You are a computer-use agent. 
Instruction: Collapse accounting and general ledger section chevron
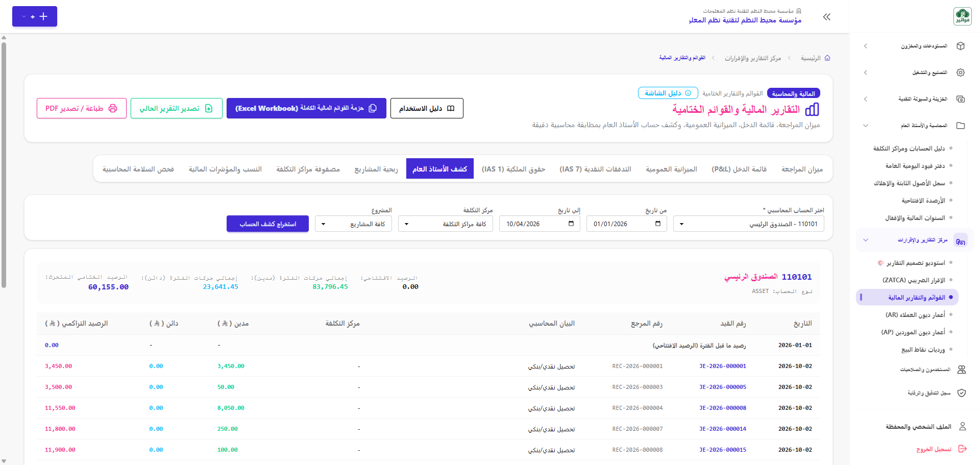click(866, 126)
